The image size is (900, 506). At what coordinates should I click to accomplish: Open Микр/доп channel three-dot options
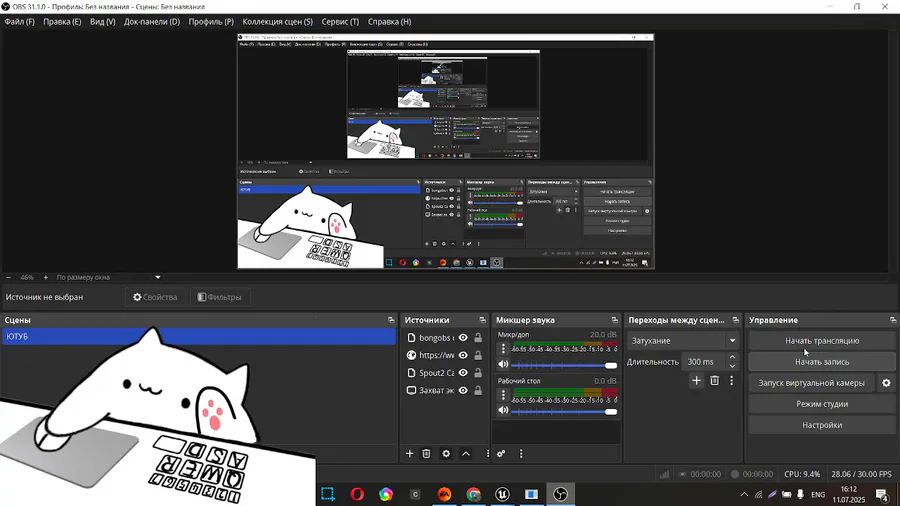tap(503, 348)
